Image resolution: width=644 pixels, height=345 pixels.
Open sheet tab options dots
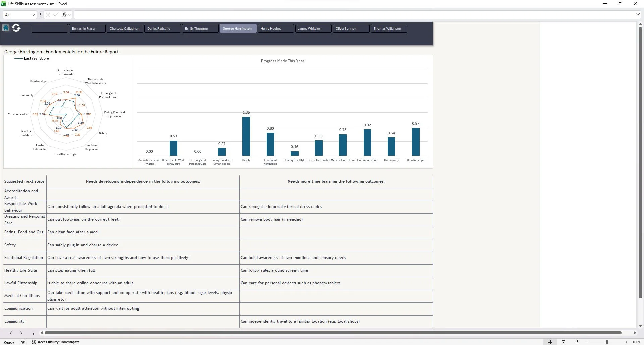pyautogui.click(x=34, y=333)
